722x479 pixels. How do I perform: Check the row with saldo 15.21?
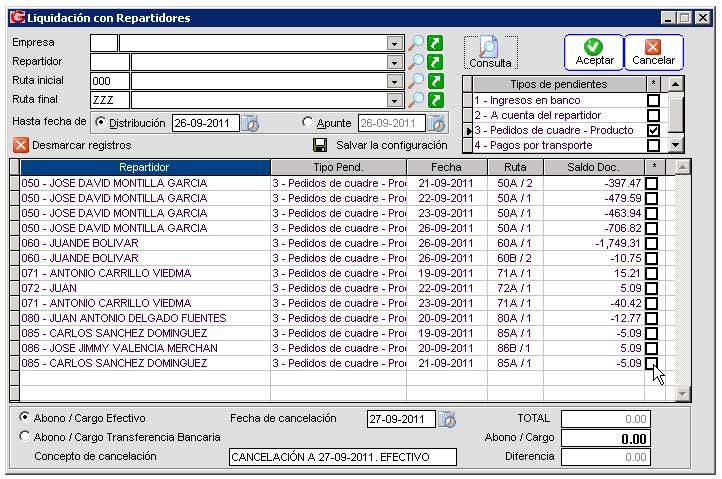(652, 273)
